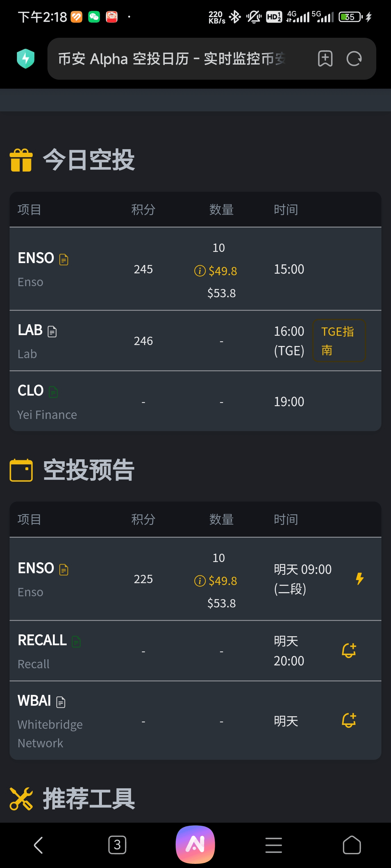391x868 pixels.
Task: Open document icon beside LAB
Action: coord(52,332)
